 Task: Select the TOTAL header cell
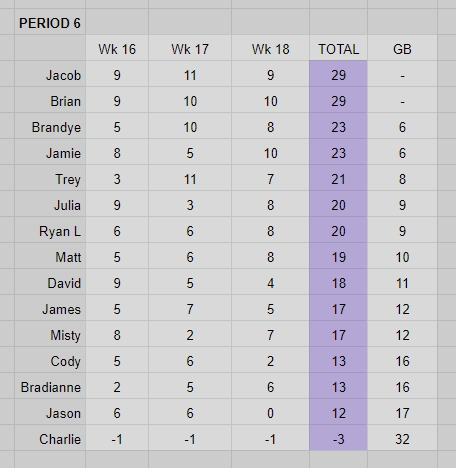click(x=338, y=48)
